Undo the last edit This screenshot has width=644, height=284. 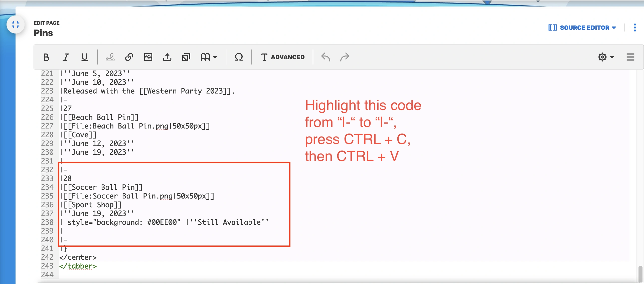coord(326,57)
